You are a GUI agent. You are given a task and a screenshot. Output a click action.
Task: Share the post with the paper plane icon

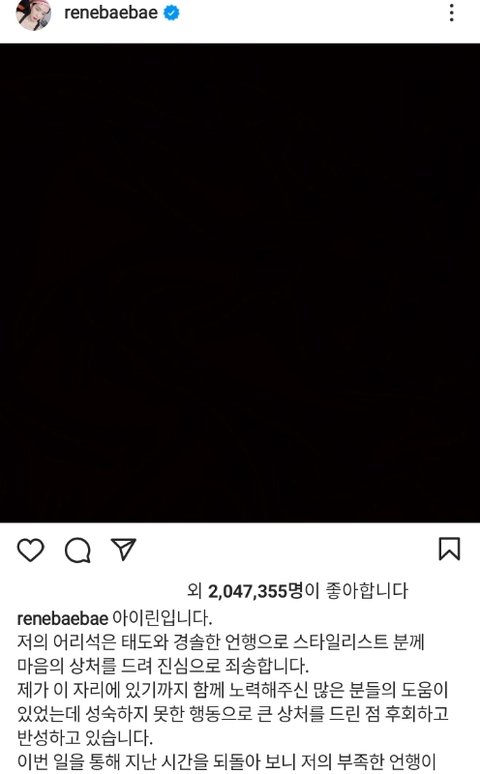point(123,549)
